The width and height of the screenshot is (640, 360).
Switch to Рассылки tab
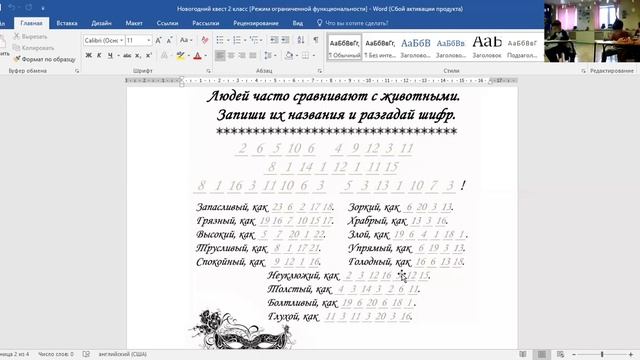[206, 23]
